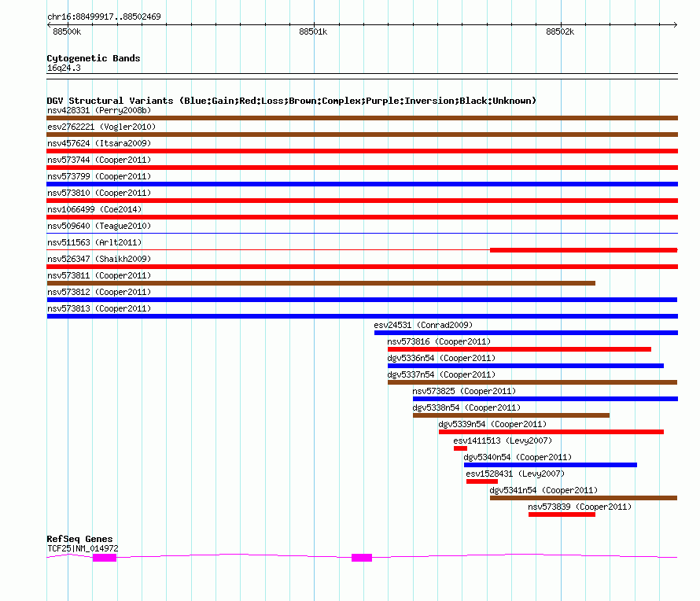This screenshot has width=700, height=601.
Task: Click the second TCF25 exon block
Action: (362, 558)
